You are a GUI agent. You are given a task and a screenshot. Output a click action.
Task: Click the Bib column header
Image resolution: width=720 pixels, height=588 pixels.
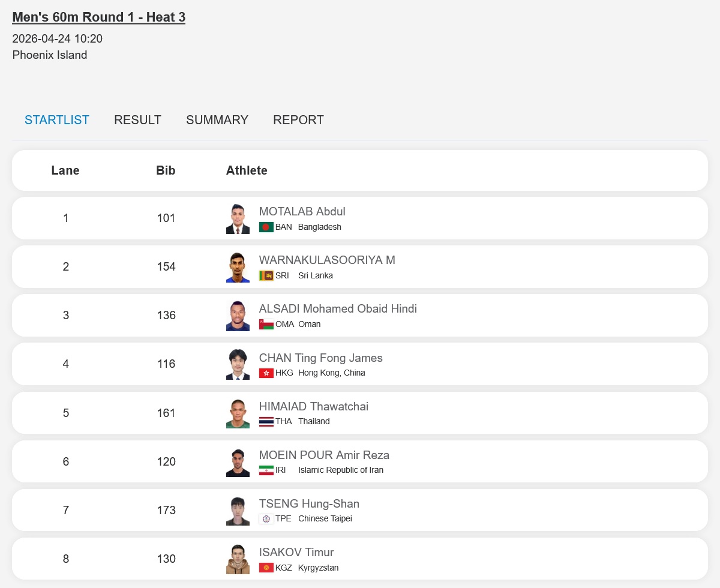coord(166,170)
